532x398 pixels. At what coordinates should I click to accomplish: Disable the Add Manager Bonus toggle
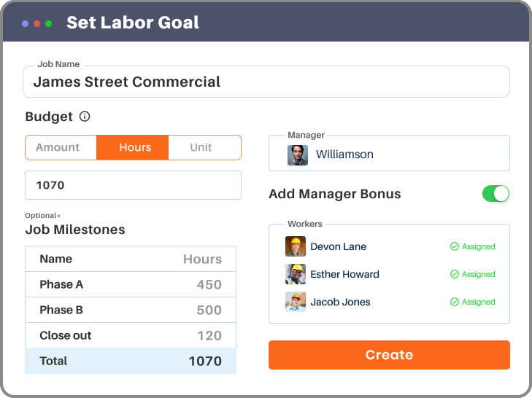pos(496,194)
